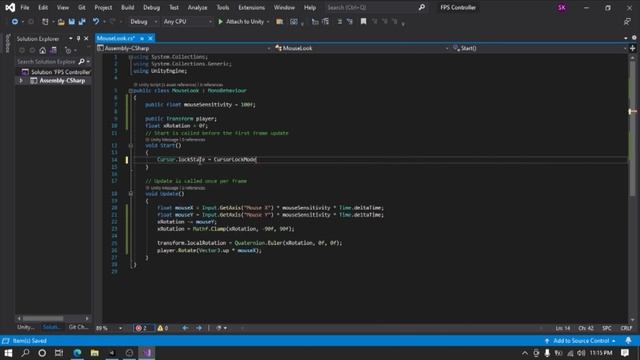Image resolution: width=640 pixels, height=360 pixels.
Task: Switch to the Unity bottom tab
Action: pos(26,327)
